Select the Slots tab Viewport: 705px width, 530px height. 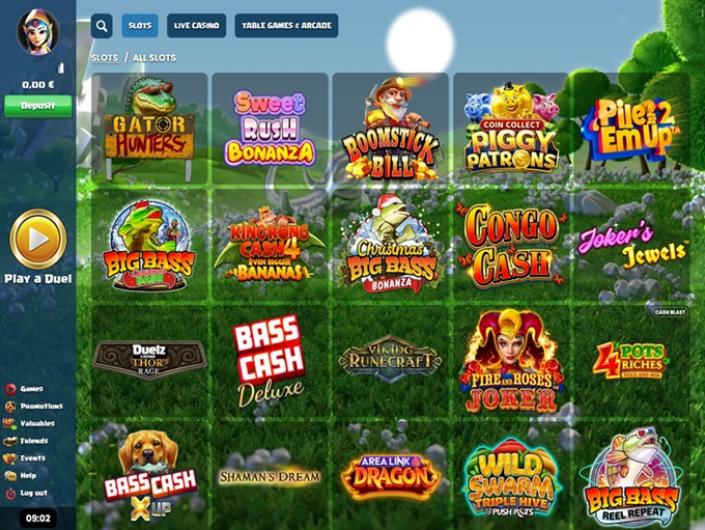pos(140,26)
